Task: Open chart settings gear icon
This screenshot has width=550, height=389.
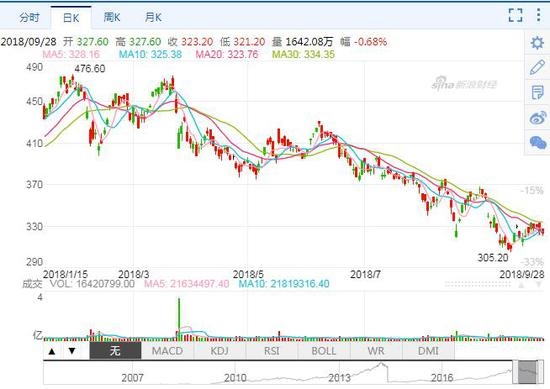Action: click(x=537, y=43)
